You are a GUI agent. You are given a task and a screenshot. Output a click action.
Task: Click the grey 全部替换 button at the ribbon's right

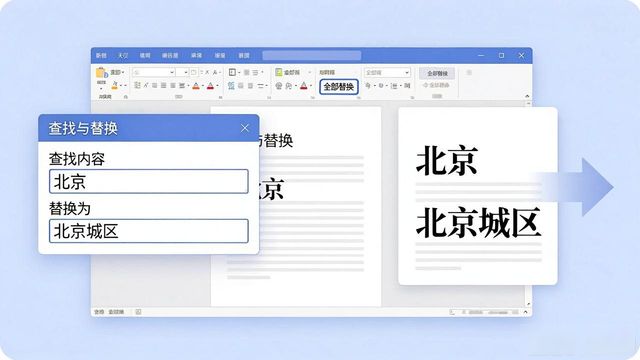(437, 73)
